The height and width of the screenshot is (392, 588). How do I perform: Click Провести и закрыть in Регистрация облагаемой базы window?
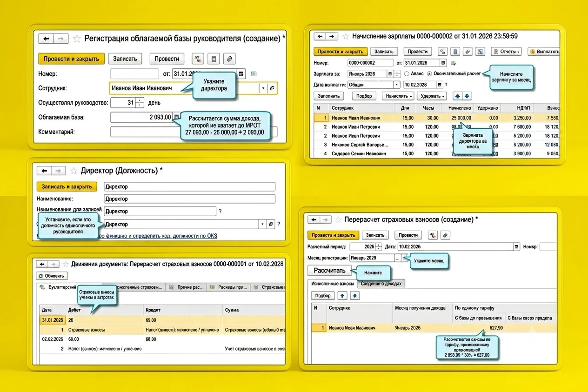[71, 59]
